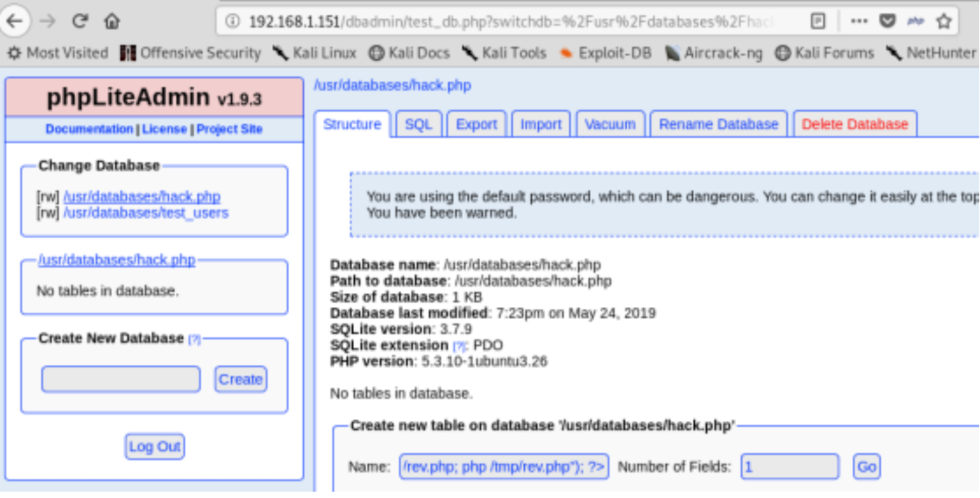Image resolution: width=980 pixels, height=498 pixels.
Task: Open Kali Tools bookmark
Action: coord(504,53)
